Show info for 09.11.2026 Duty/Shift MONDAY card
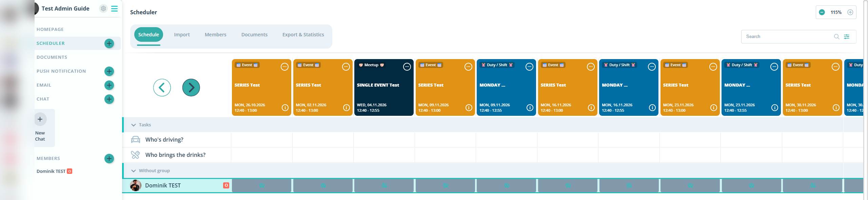 (530, 108)
